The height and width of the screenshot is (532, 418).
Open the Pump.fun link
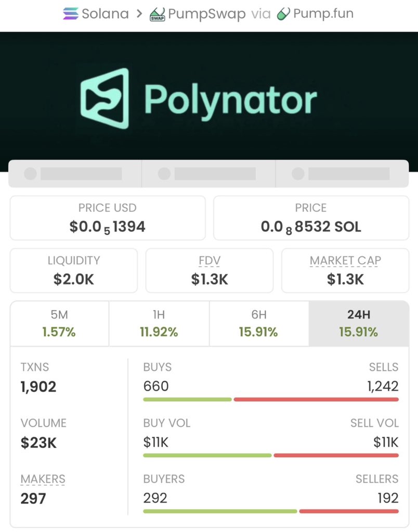323,14
